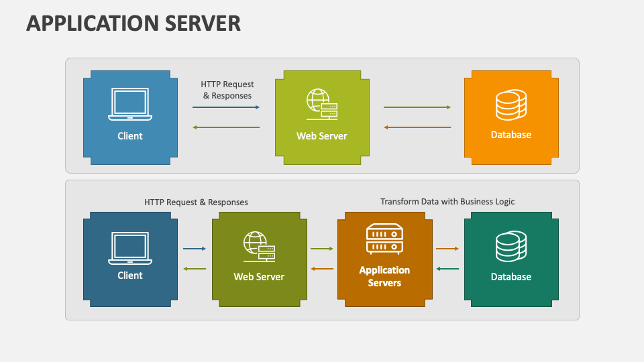Click the 'Web Server' label in the top green box
Viewport: 644px width, 362px height.
pos(321,136)
